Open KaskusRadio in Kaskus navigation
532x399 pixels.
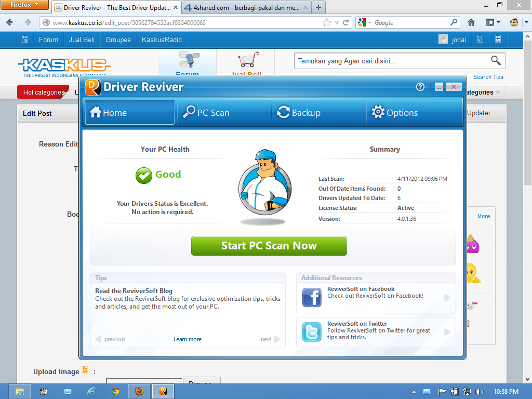pyautogui.click(x=162, y=39)
